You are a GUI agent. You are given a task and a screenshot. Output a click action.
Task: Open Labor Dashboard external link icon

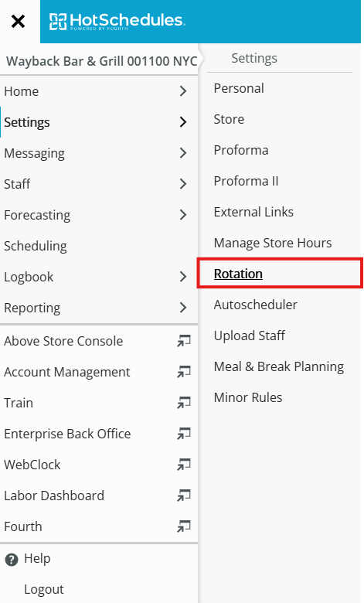coord(184,496)
